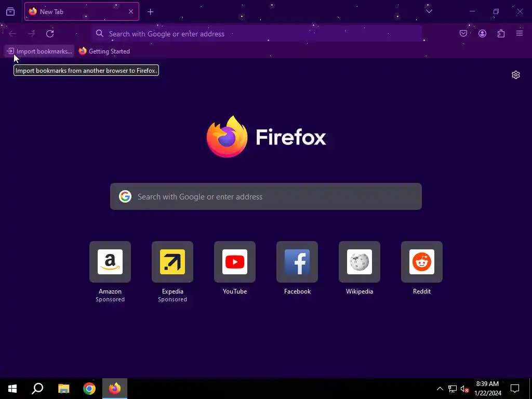The height and width of the screenshot is (399, 532).
Task: Open Windows taskbar search
Action: (37, 389)
